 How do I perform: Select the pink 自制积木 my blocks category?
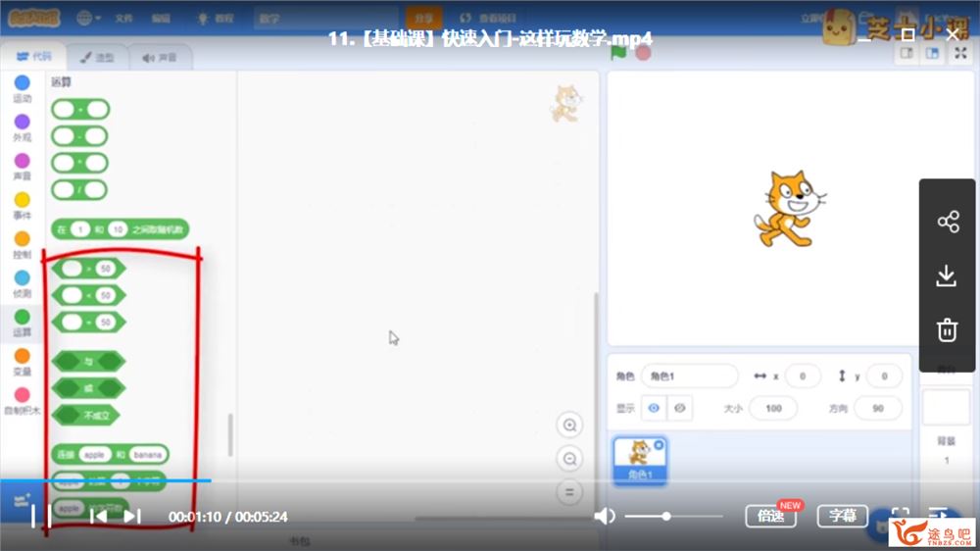22,400
